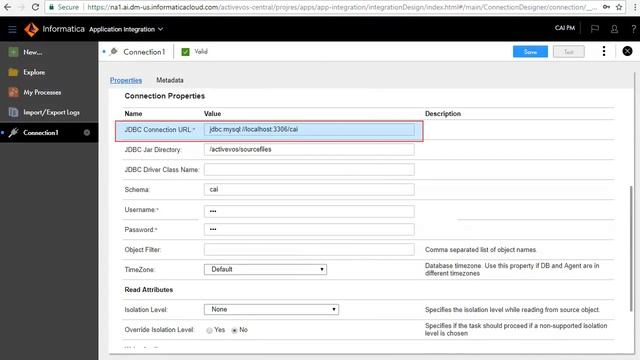
Task: Click the Connection1 title text
Action: pos(144,52)
